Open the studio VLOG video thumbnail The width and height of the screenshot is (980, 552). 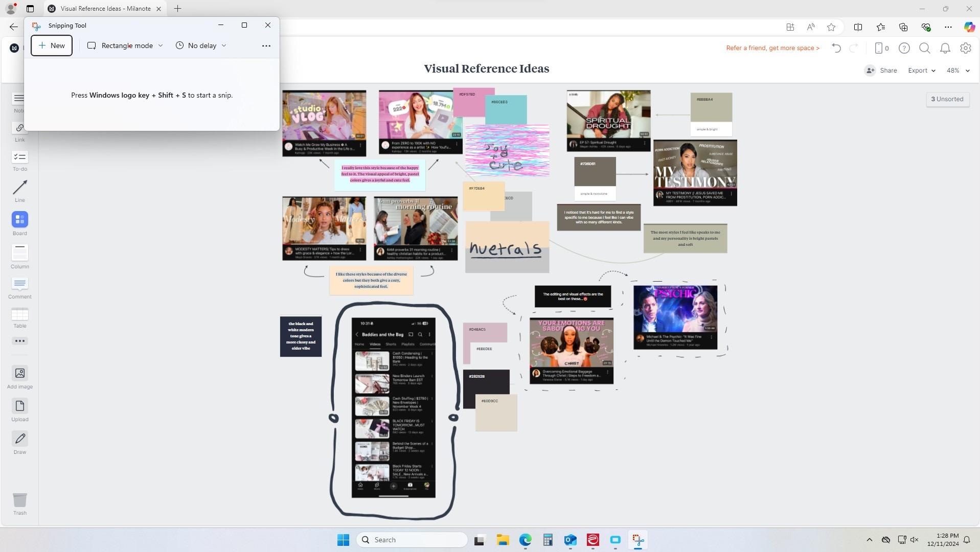(324, 123)
